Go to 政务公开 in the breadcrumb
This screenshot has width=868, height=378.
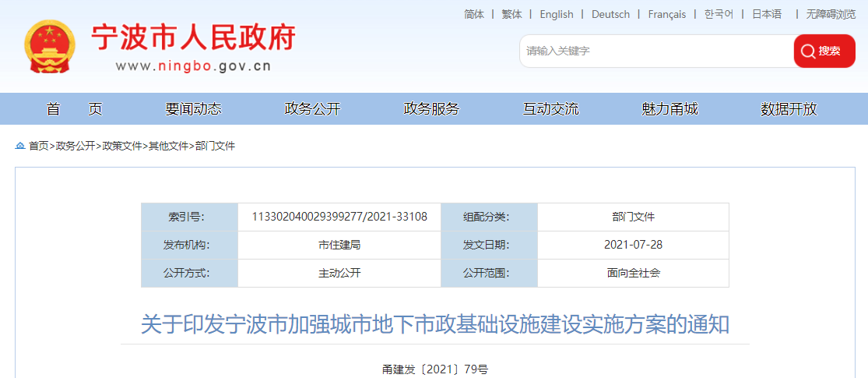[75, 147]
